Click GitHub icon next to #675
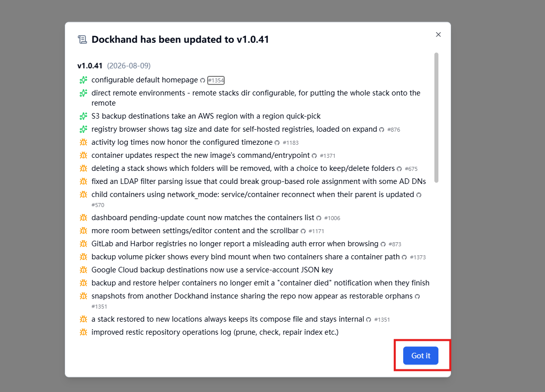Screen dimensions: 545x392 tap(399, 169)
